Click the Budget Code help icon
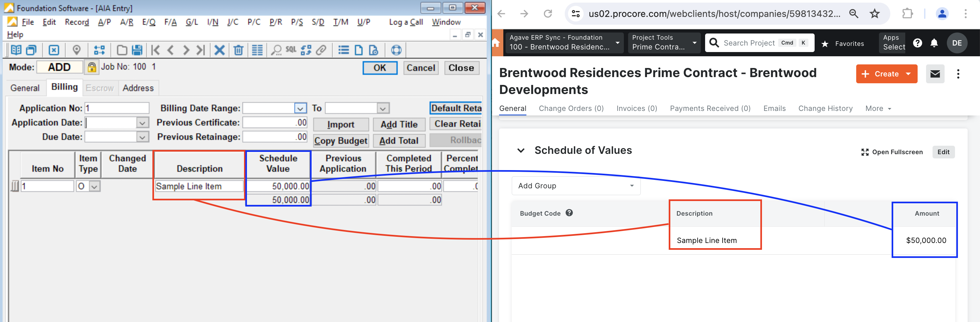This screenshot has width=980, height=322. point(569,213)
